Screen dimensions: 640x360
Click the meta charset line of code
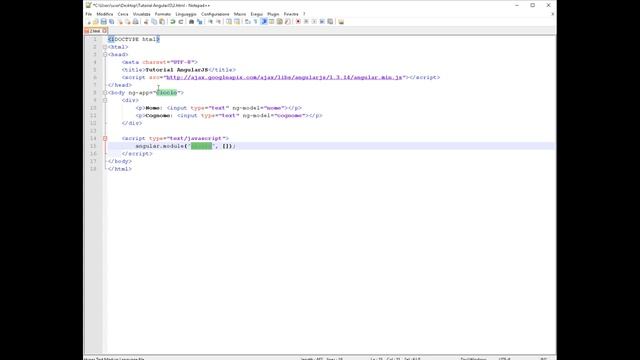coord(160,62)
